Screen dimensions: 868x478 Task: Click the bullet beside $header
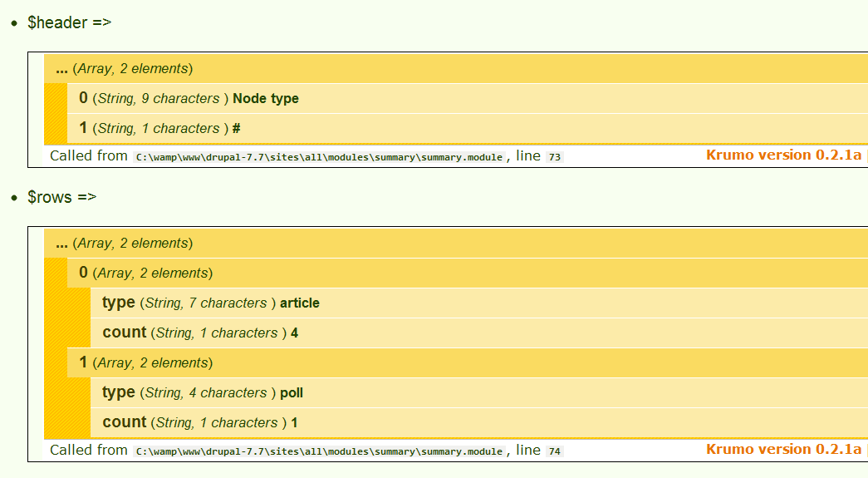tap(14, 24)
